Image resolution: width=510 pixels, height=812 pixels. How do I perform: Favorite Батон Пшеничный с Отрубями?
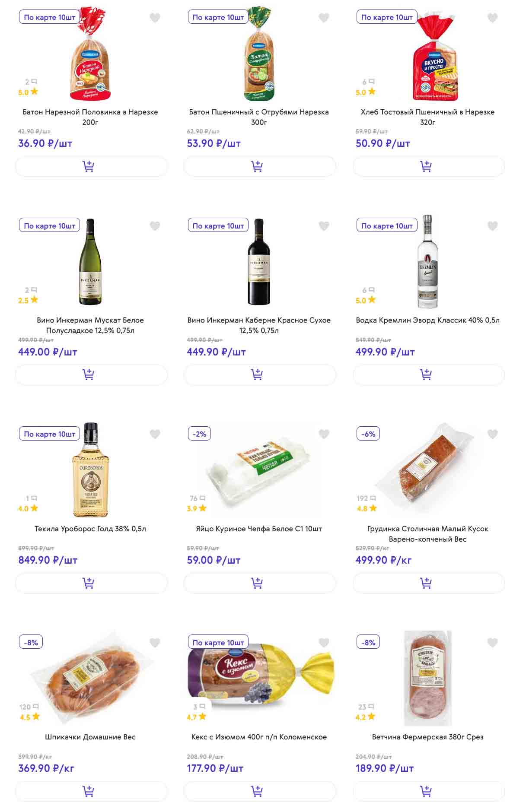pos(324,18)
